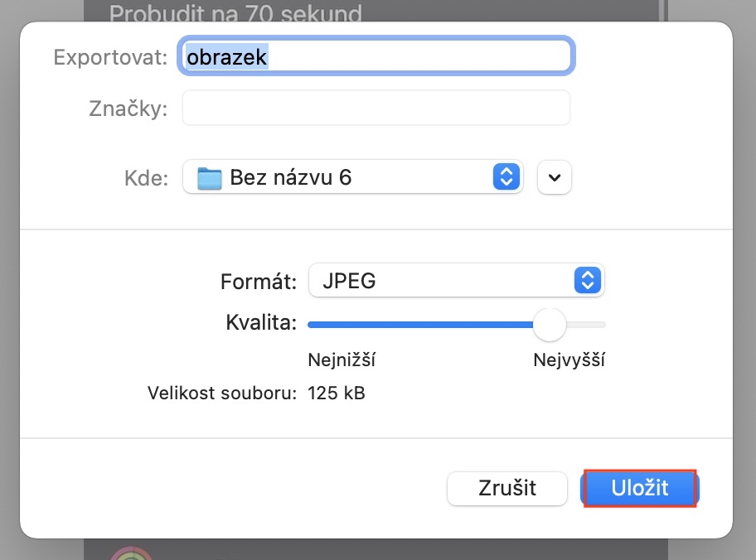Image resolution: width=756 pixels, height=560 pixels.
Task: Click the background text Probudit na 70 sekund
Action: (x=235, y=13)
